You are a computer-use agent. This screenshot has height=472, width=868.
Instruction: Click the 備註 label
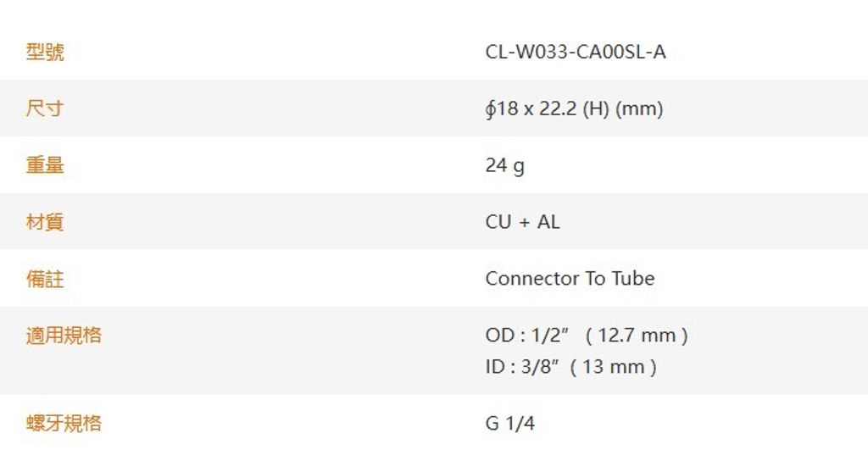(45, 278)
